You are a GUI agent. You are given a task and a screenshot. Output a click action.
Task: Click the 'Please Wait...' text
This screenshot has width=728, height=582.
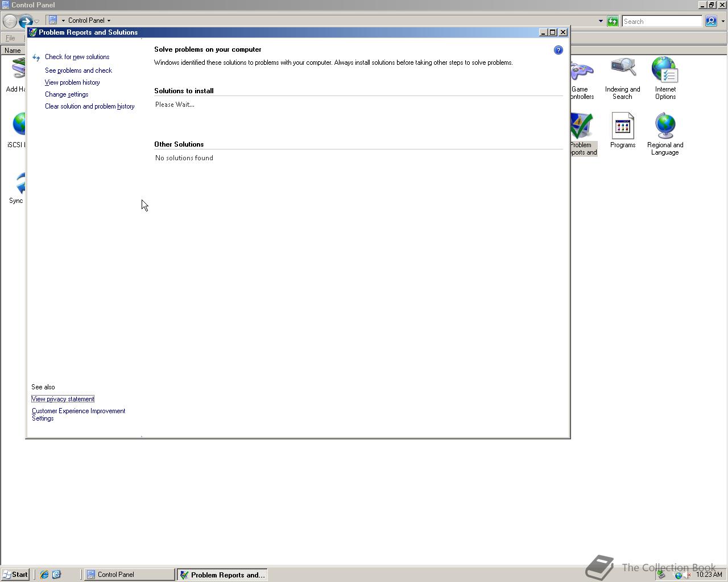[175, 105]
